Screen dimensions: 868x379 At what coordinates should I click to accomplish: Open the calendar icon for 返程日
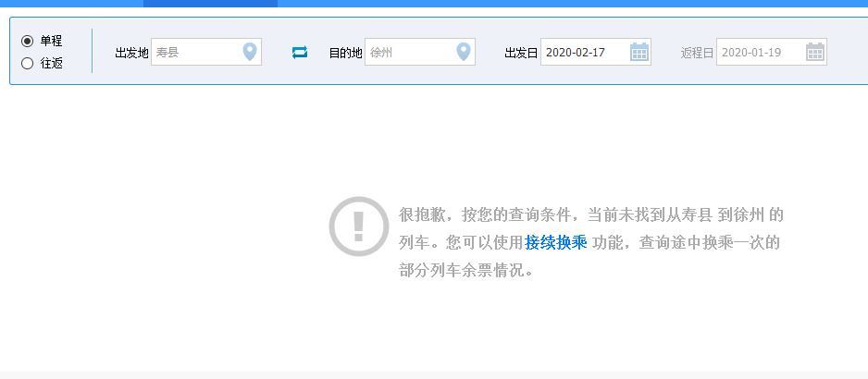tap(815, 52)
